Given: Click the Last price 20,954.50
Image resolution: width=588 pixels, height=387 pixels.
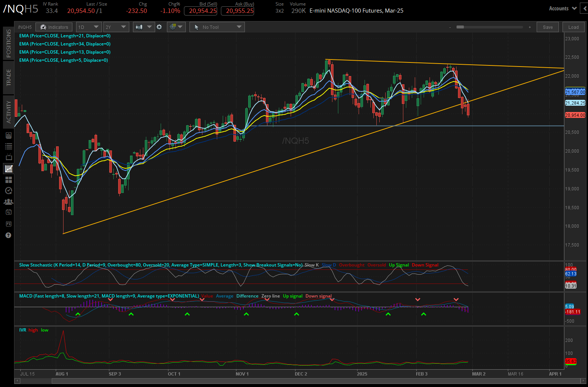Looking at the screenshot, I should 81,11.
